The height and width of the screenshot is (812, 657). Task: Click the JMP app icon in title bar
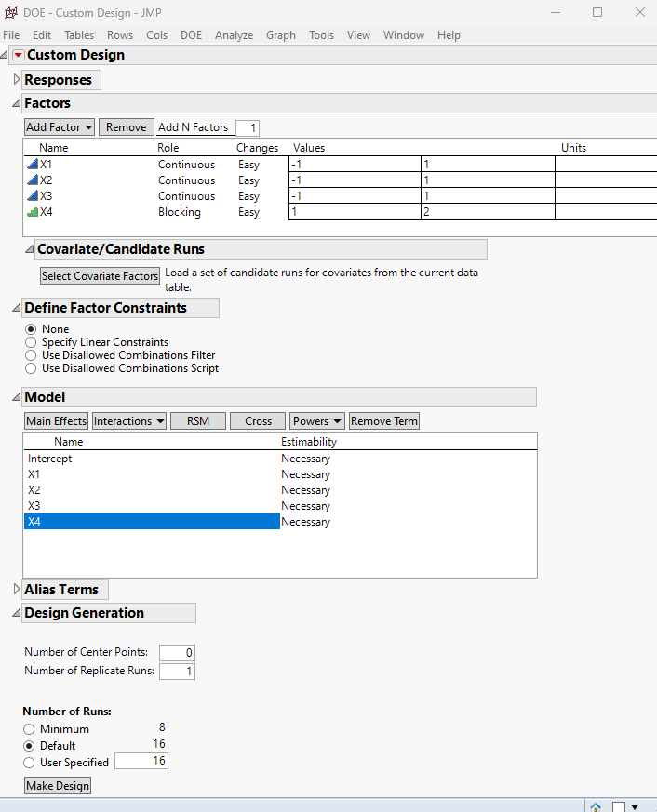click(11, 12)
